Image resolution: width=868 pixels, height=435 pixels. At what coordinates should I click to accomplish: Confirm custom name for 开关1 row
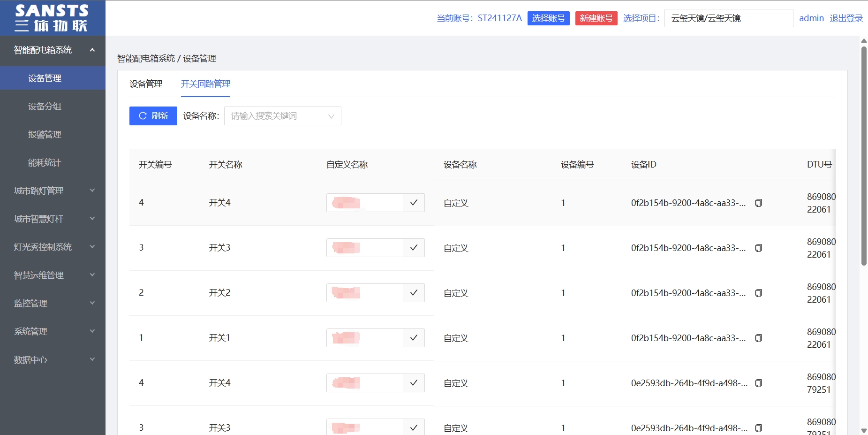[414, 338]
